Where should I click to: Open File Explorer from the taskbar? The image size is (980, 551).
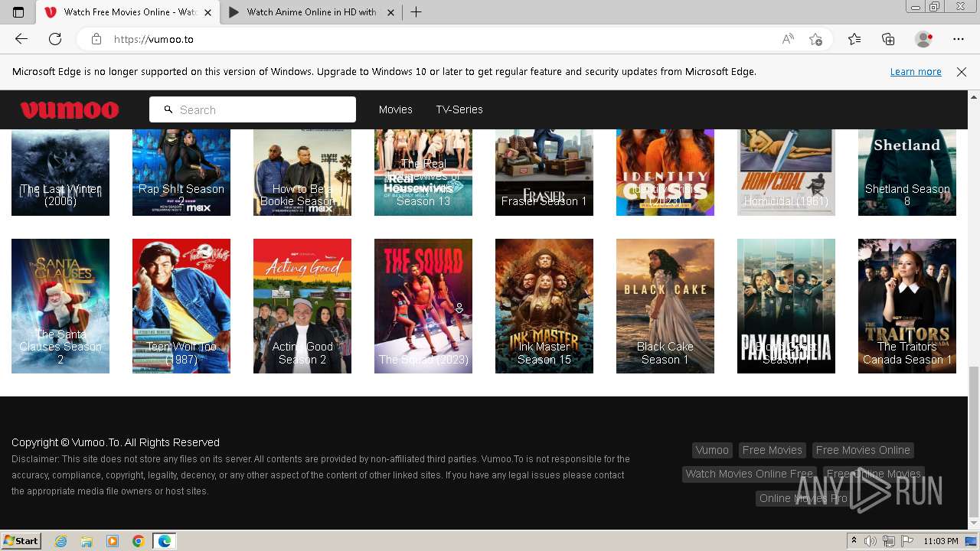[87, 541]
